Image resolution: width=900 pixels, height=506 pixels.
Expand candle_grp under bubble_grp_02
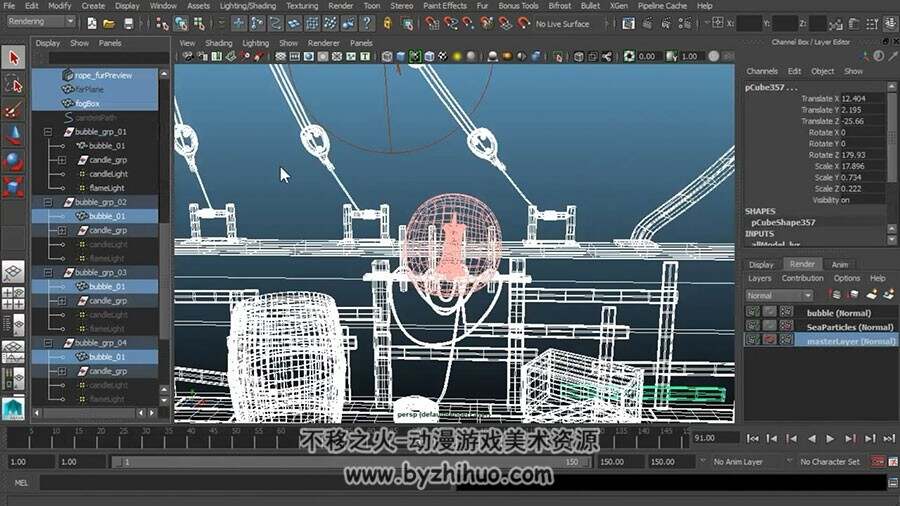pyautogui.click(x=62, y=230)
